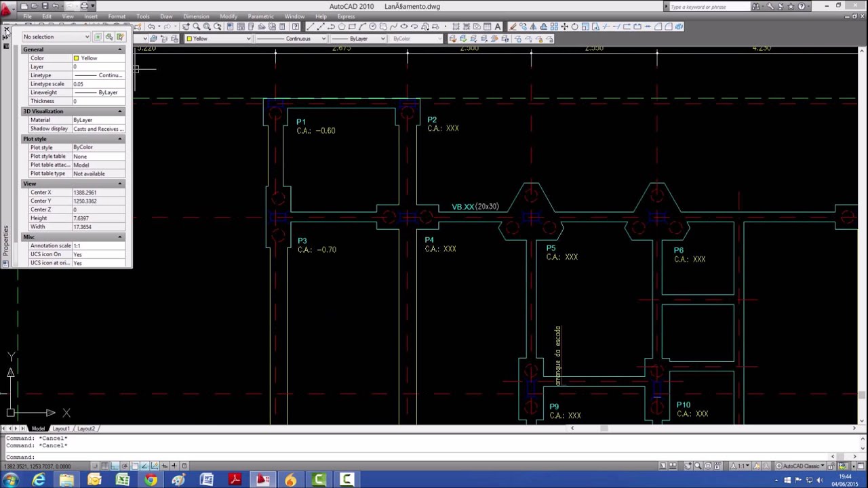Image resolution: width=868 pixels, height=488 pixels.
Task: Collapse the 3D Visualization section
Action: pos(120,111)
